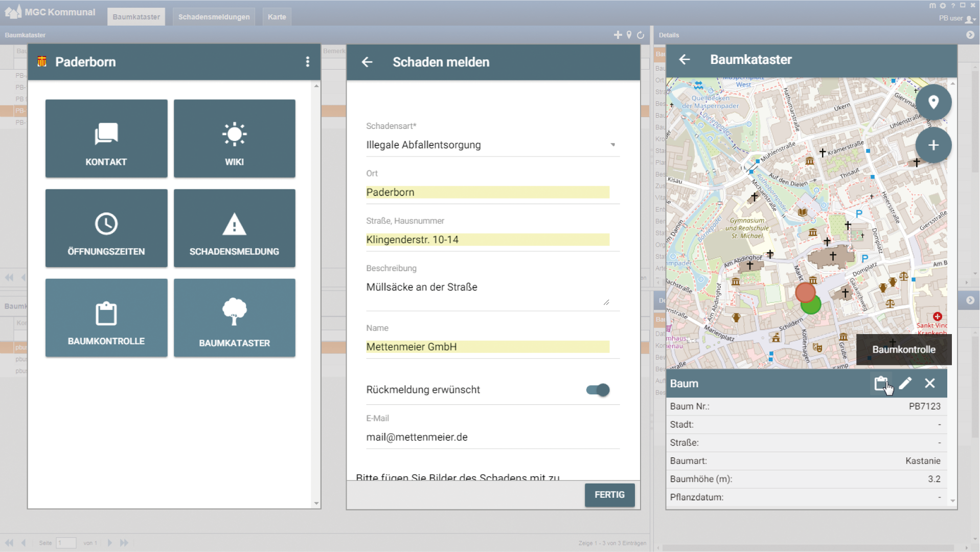
Task: Click the plus icon in Baumkataster toolbar
Action: coord(618,35)
